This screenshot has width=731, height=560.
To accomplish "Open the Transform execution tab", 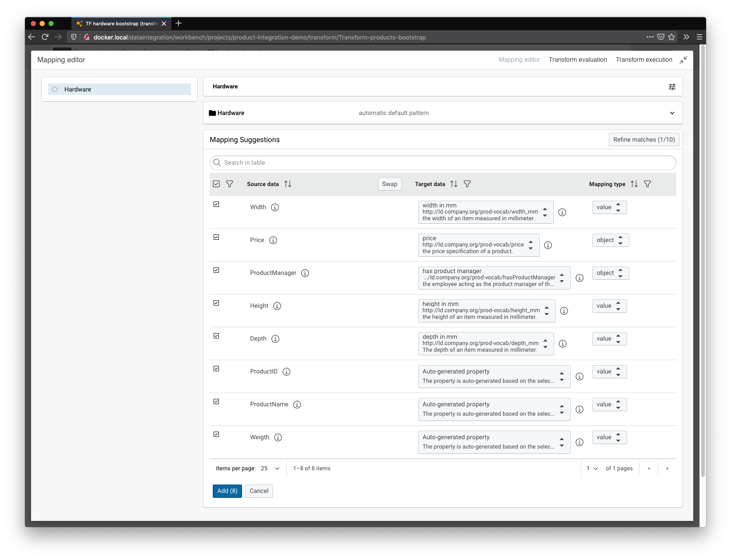I will pyautogui.click(x=644, y=60).
